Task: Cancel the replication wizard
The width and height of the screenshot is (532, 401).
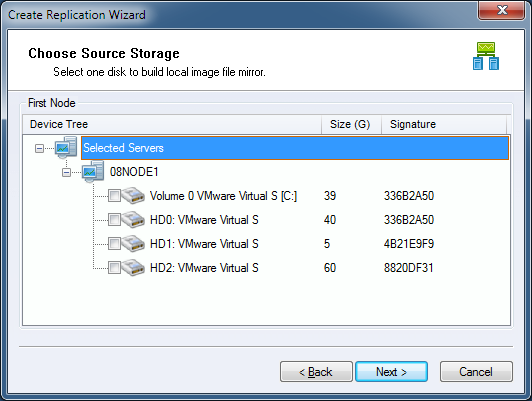Action: [476, 371]
